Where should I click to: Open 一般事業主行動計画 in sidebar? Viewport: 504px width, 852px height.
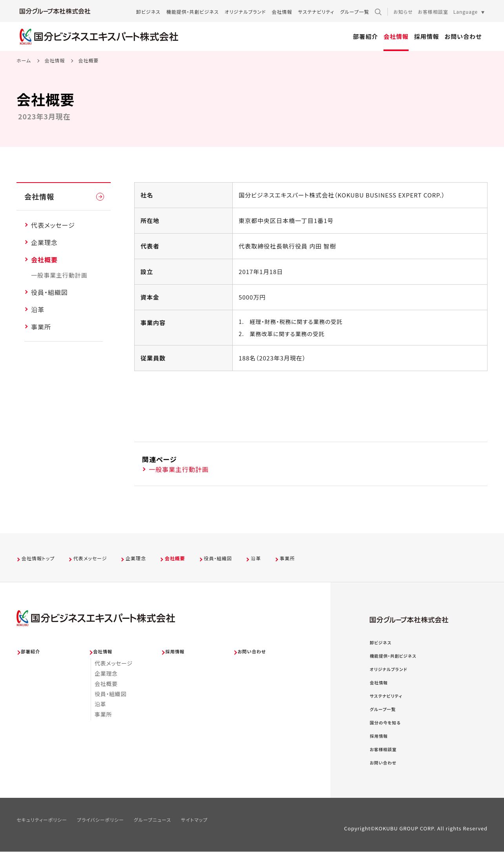tap(59, 275)
